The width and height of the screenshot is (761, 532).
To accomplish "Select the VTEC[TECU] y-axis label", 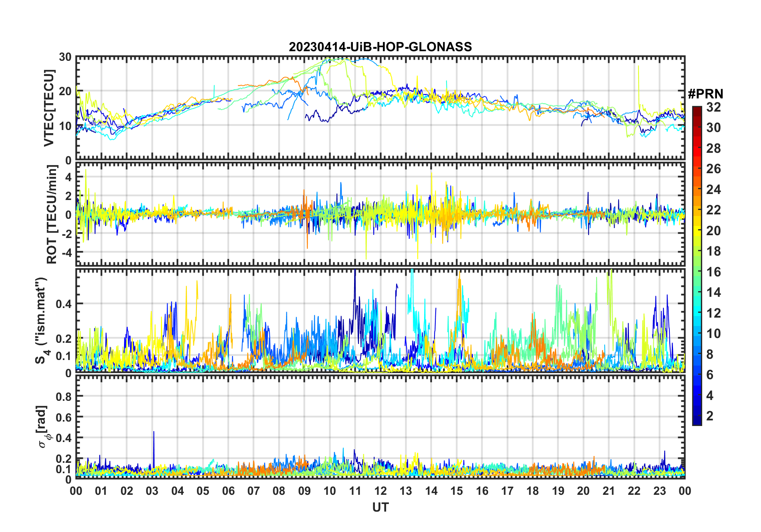I will click(49, 108).
